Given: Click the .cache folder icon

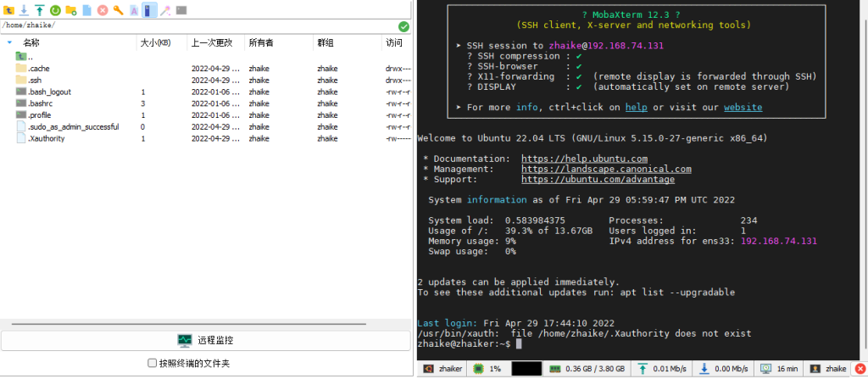Looking at the screenshot, I should click(x=21, y=68).
